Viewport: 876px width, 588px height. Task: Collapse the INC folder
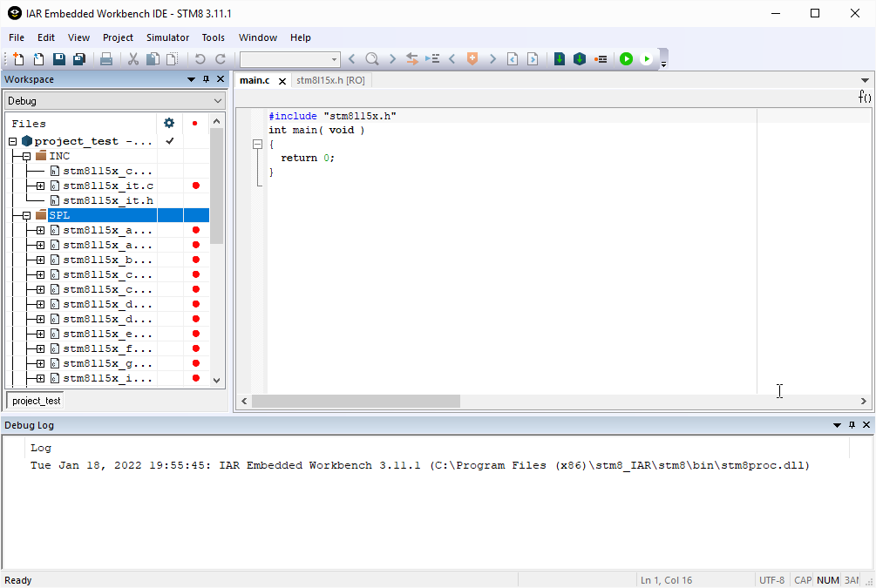click(x=26, y=156)
